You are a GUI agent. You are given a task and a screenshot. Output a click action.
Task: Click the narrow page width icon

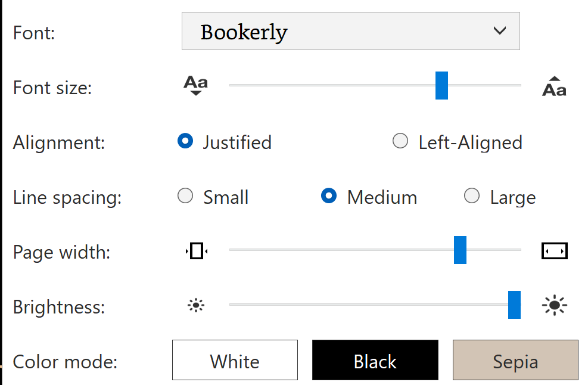click(197, 252)
